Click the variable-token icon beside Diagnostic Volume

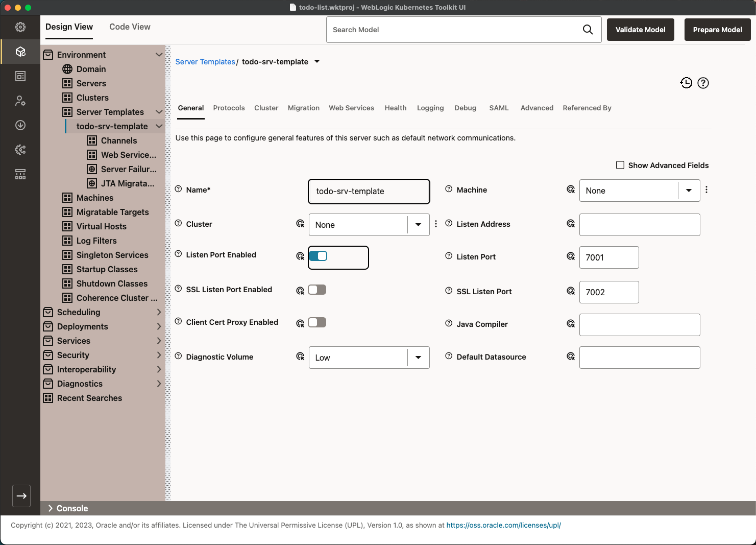(300, 357)
